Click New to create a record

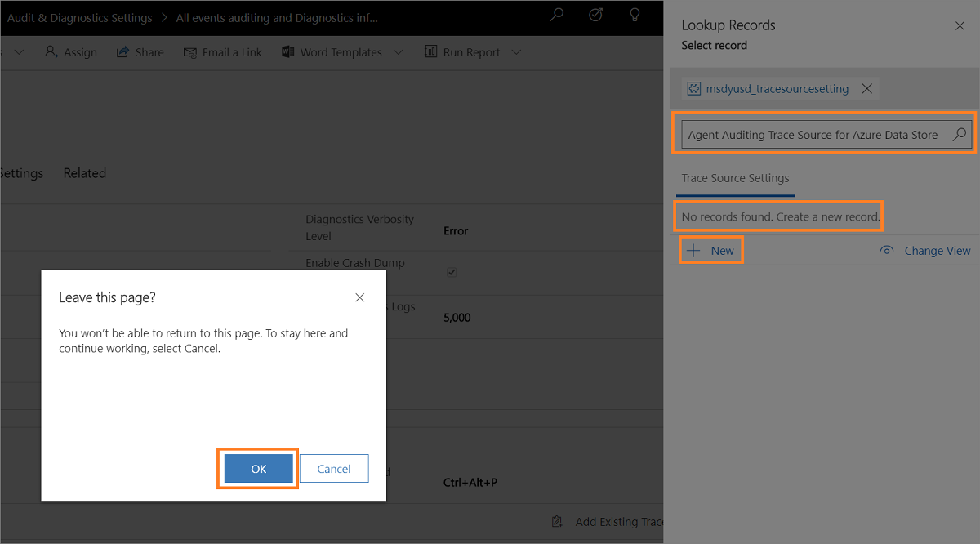click(x=711, y=251)
